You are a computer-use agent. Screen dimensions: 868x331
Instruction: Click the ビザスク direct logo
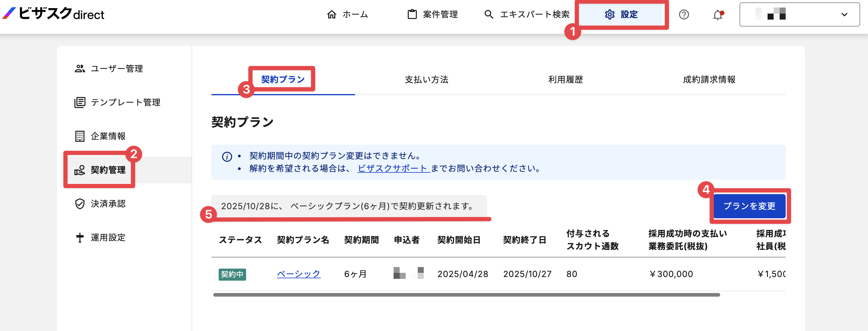pyautogui.click(x=53, y=14)
